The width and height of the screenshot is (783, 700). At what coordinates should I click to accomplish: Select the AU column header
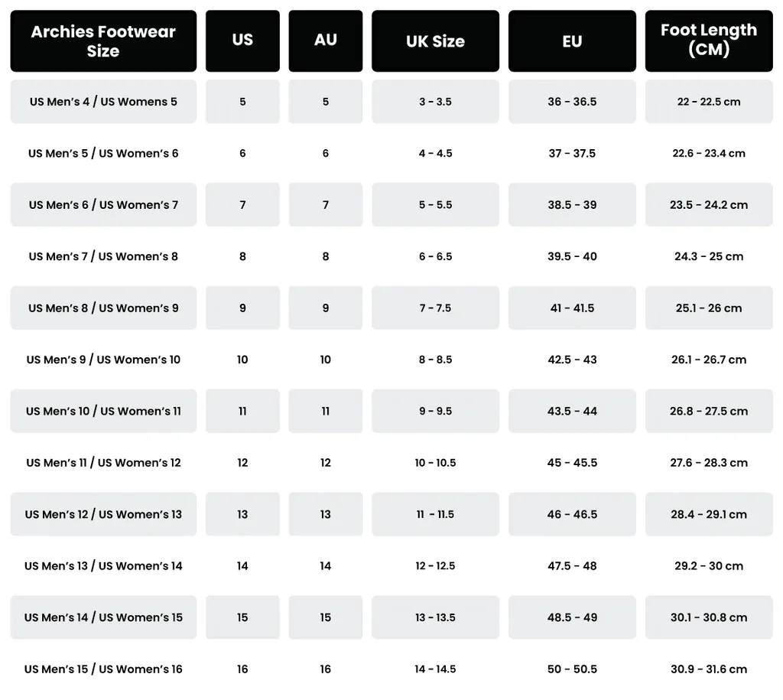click(x=326, y=41)
